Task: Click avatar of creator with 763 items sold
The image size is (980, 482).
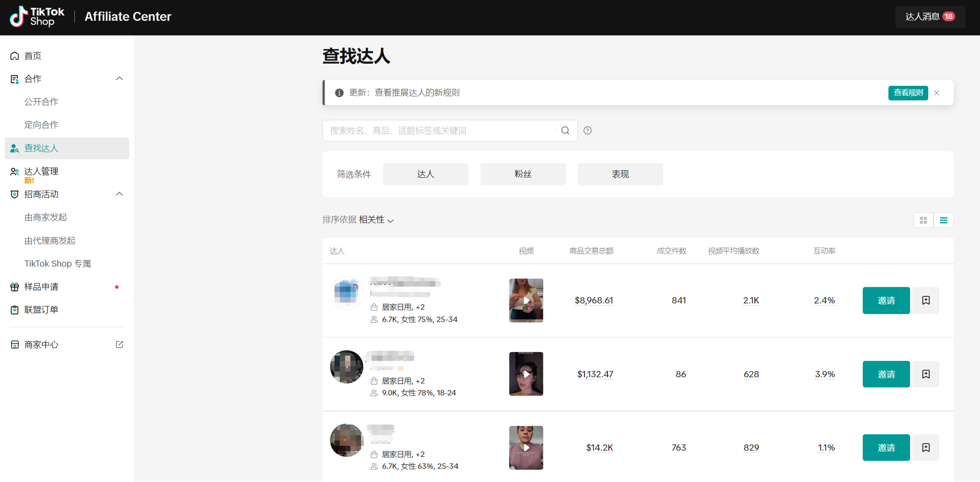Action: tap(346, 440)
